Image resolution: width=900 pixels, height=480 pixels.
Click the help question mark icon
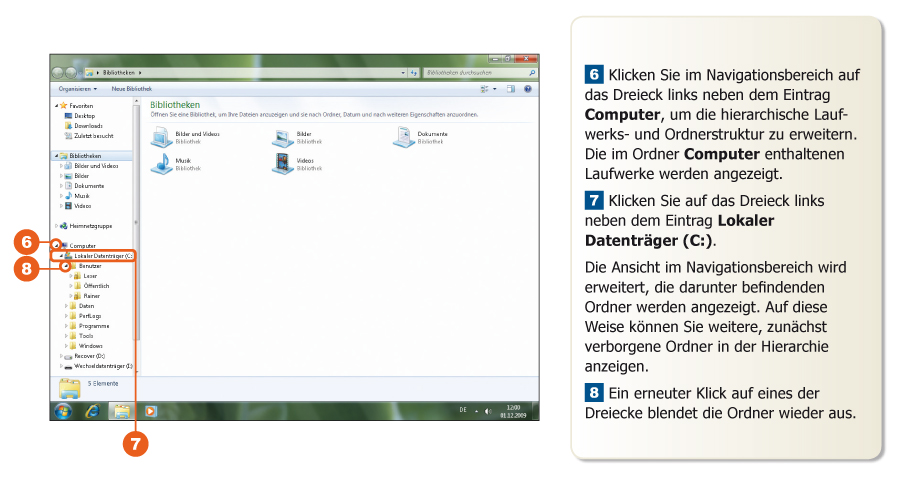click(x=528, y=89)
